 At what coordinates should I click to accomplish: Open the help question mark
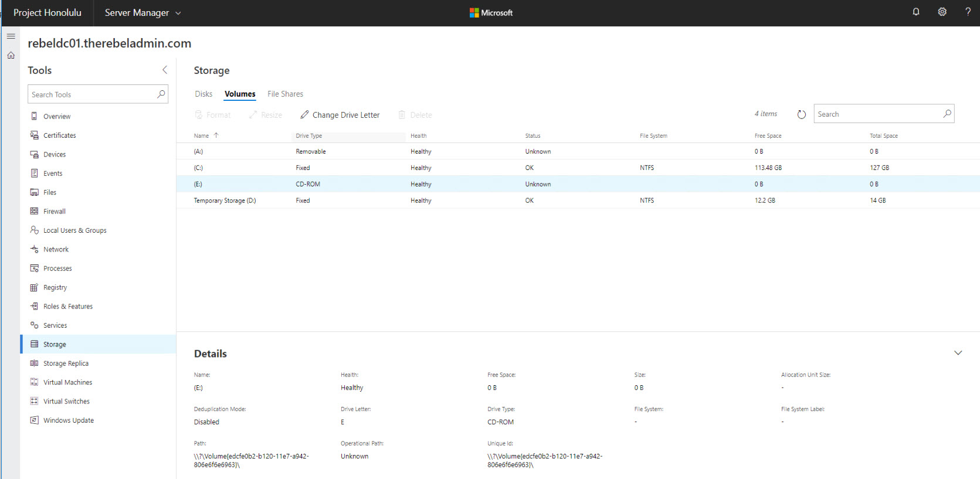(968, 12)
